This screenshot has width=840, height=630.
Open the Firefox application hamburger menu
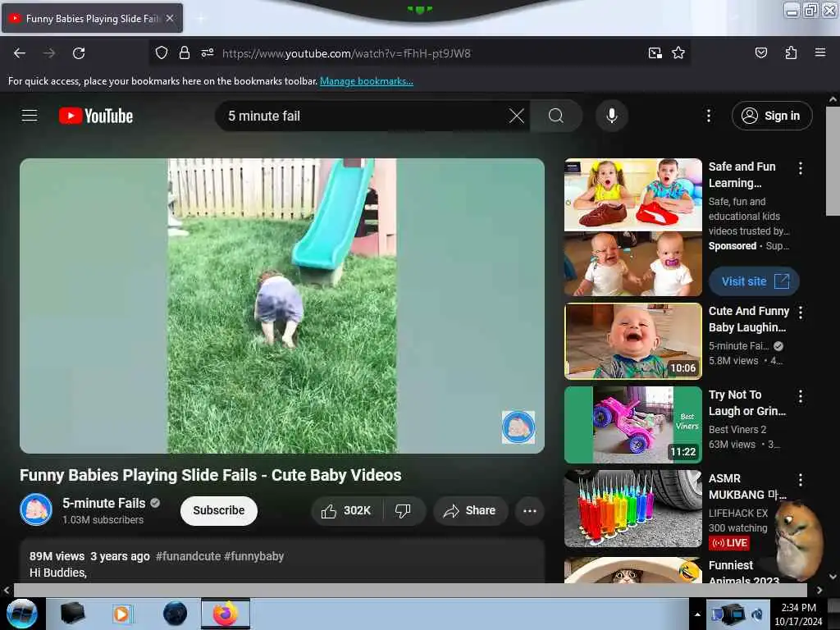(x=819, y=53)
